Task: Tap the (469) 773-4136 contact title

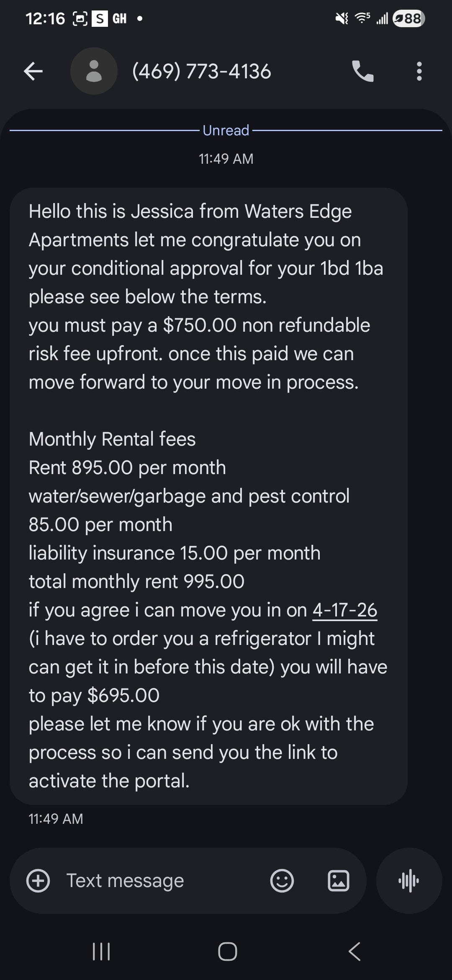Action: click(202, 71)
